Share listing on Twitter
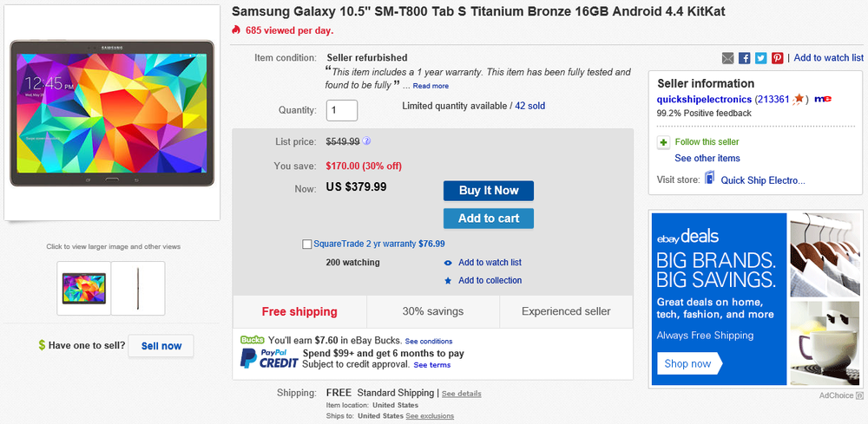Screen dimensions: 868x424 click(761, 58)
